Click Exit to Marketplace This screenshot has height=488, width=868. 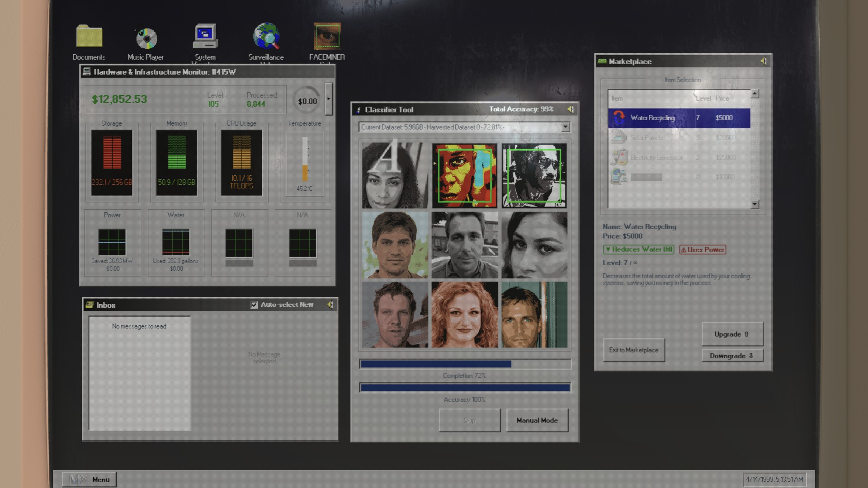pyautogui.click(x=633, y=350)
